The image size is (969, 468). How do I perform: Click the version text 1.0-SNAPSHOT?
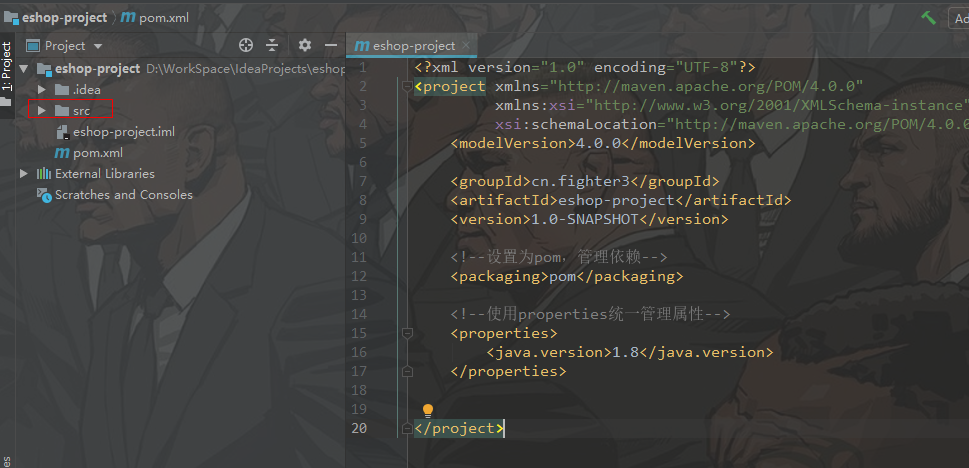click(x=585, y=219)
